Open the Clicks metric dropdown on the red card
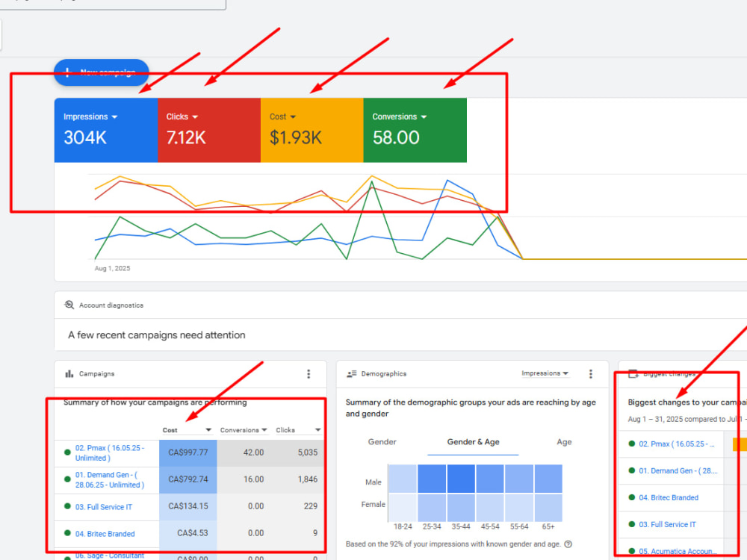This screenshot has width=747, height=560. coord(182,116)
